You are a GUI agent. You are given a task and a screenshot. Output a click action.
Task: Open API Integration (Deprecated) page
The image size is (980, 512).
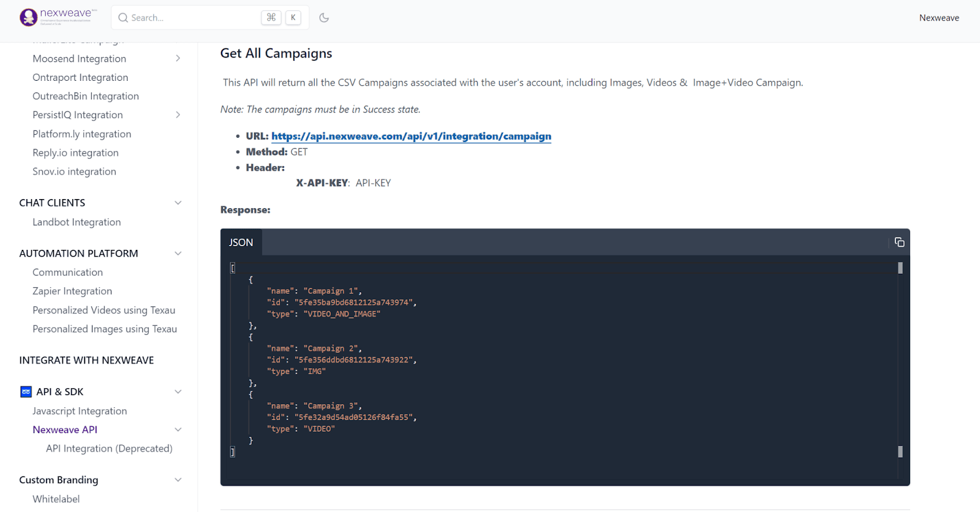click(x=109, y=448)
